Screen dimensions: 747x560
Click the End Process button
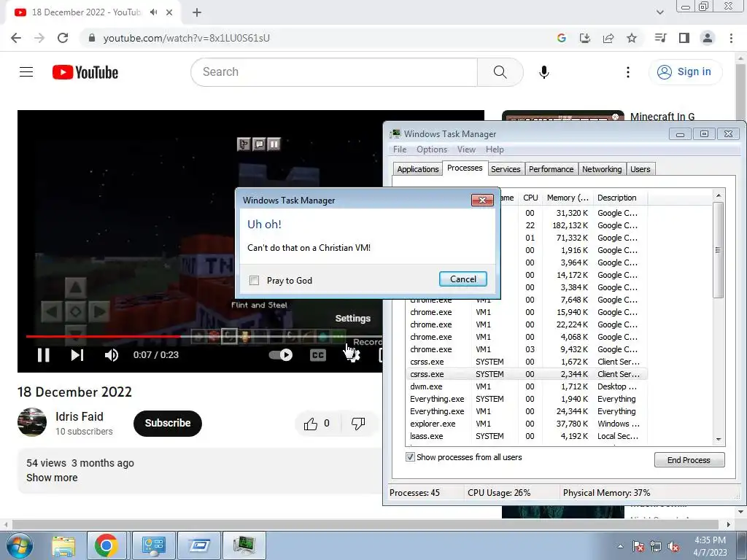click(x=689, y=460)
